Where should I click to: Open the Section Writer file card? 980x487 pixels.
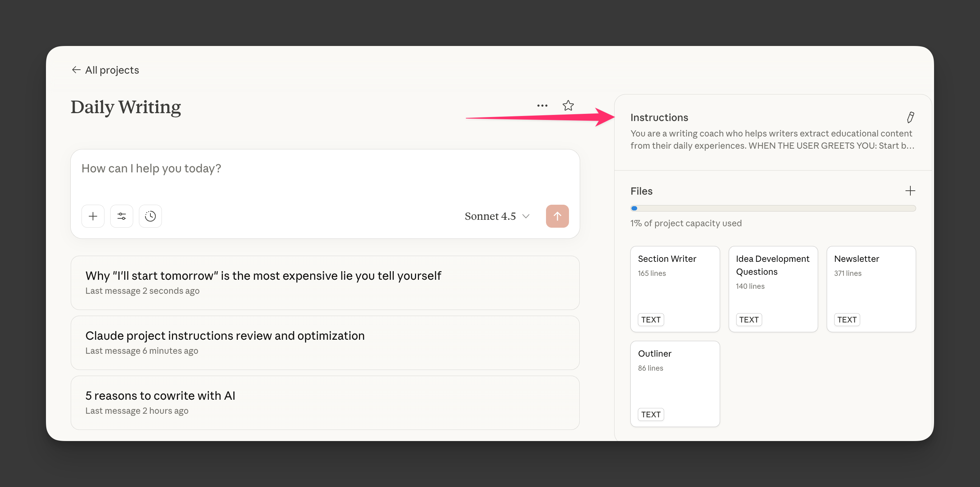coord(675,289)
